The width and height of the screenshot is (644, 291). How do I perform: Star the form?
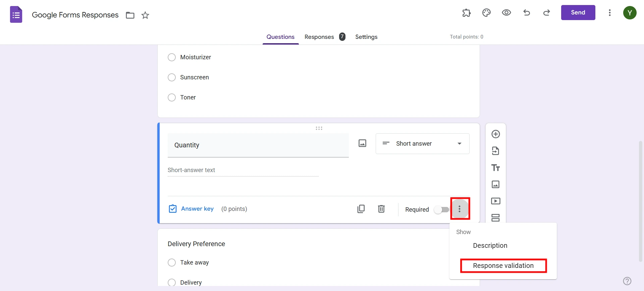click(145, 15)
